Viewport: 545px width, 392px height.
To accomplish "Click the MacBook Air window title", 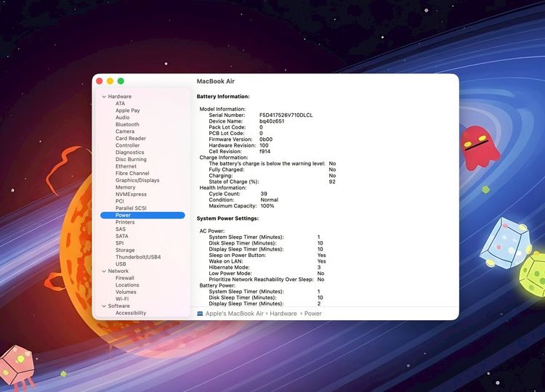I will tap(216, 81).
